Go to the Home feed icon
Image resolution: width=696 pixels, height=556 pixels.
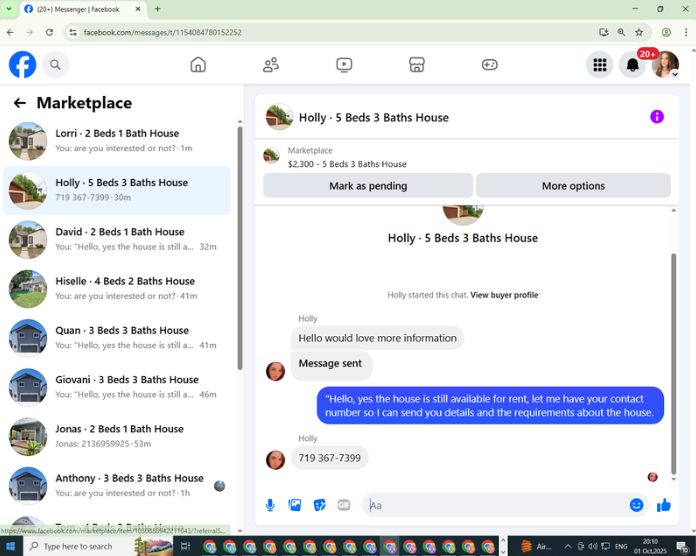198,65
